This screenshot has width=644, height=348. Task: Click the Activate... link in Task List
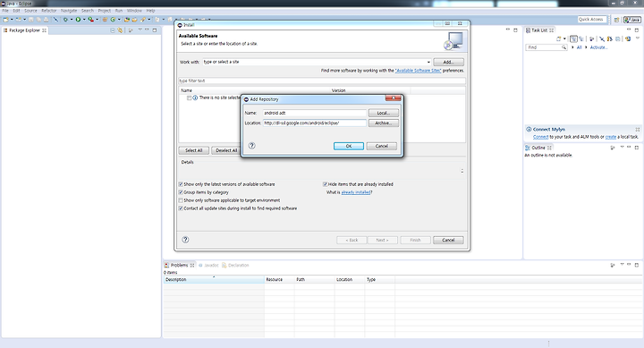[x=598, y=47]
